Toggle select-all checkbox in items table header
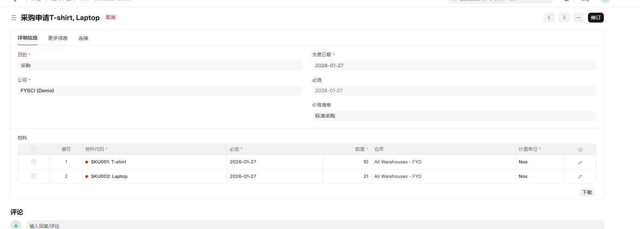 pyautogui.click(x=34, y=149)
